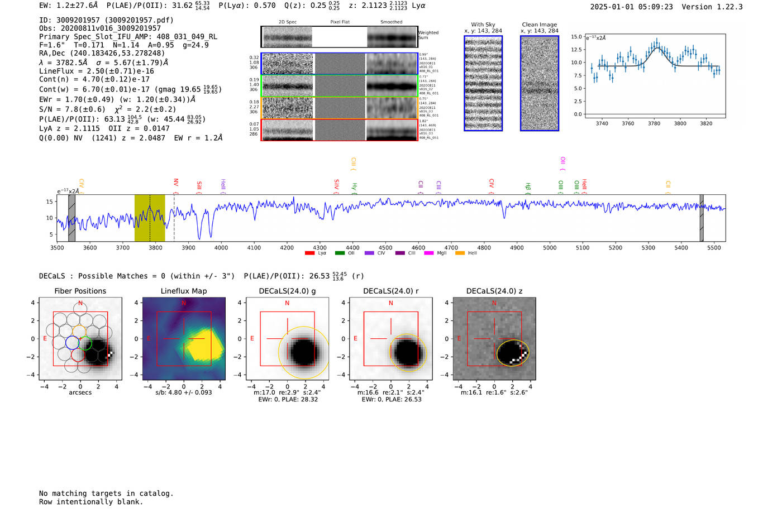The width and height of the screenshot is (782, 532).
Task: Select the 'Row intentionally blank.' text
Action: coord(91,502)
